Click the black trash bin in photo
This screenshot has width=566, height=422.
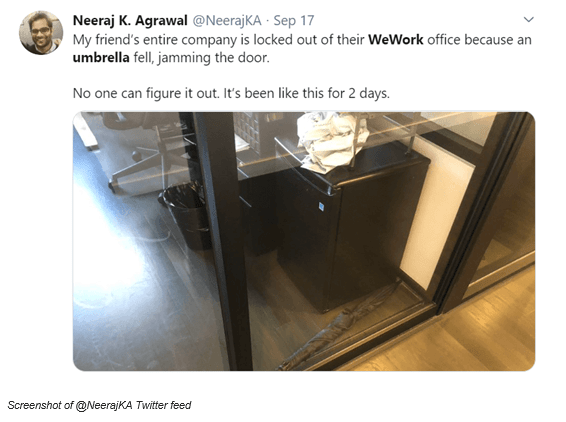click(188, 217)
